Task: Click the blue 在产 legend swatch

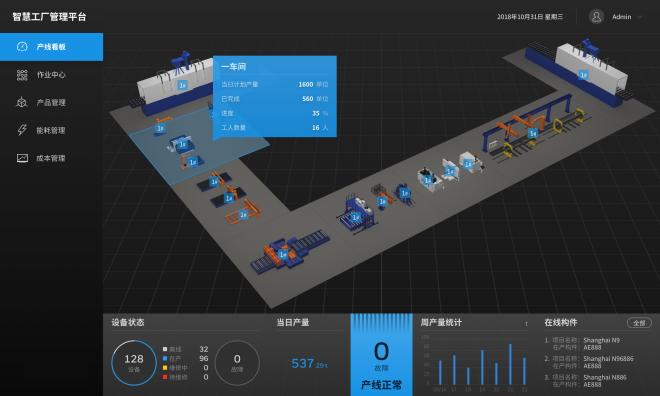Action: pos(165,359)
